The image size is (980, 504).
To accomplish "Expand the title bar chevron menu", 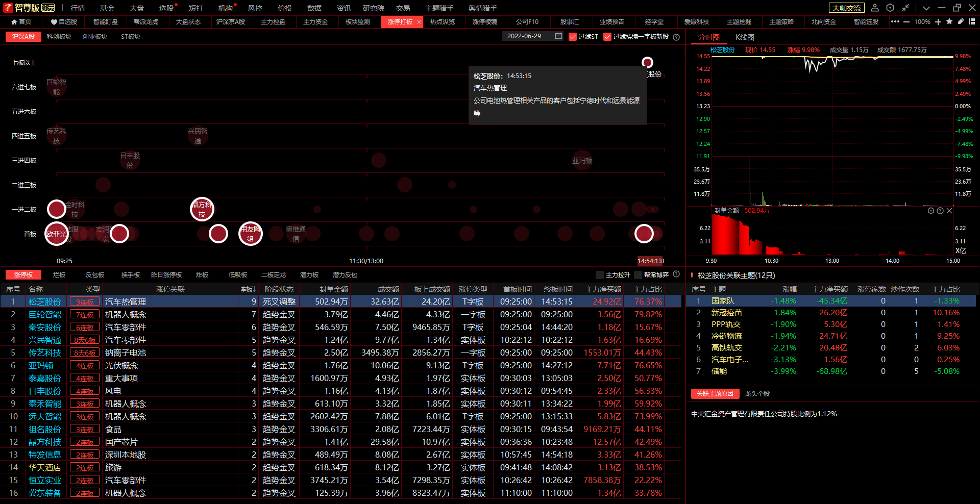I will pyautogui.click(x=926, y=8).
